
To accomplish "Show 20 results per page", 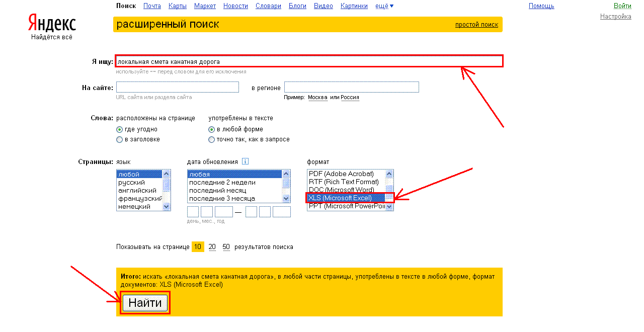I will 212,247.
